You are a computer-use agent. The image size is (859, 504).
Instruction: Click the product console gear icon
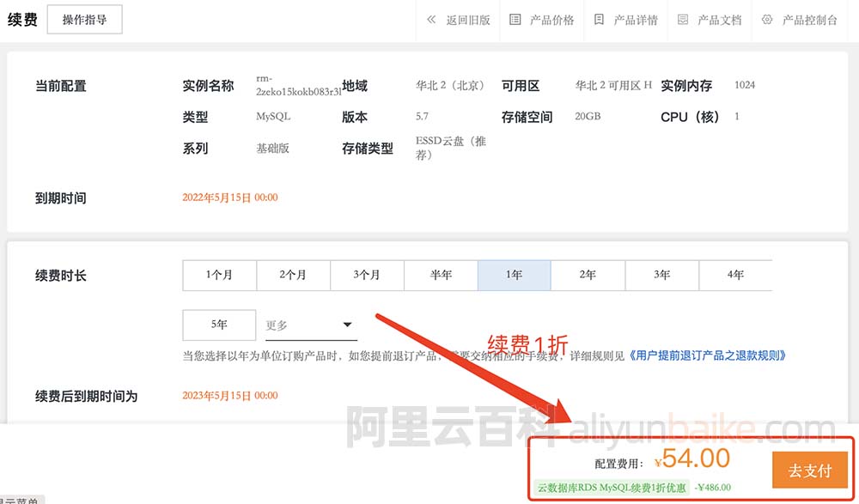point(767,20)
